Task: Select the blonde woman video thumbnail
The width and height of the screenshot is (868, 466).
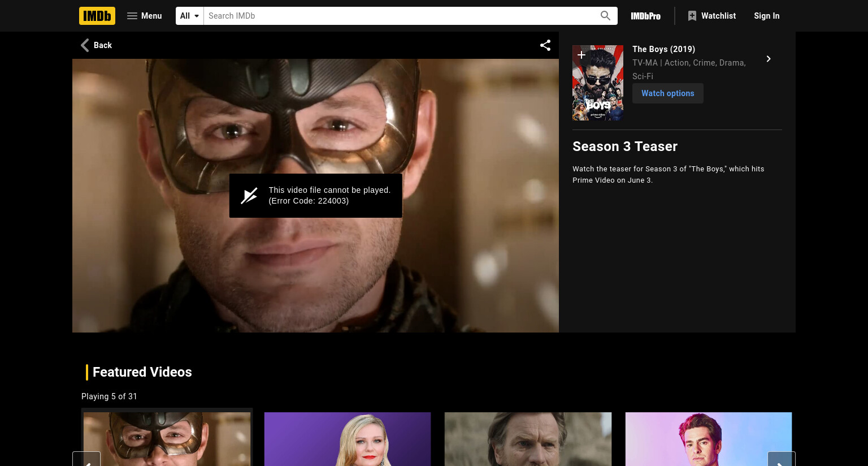Action: coord(348,439)
